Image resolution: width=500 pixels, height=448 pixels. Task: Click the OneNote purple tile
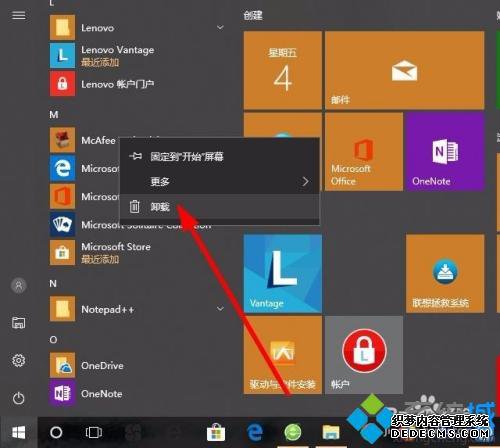point(445,151)
